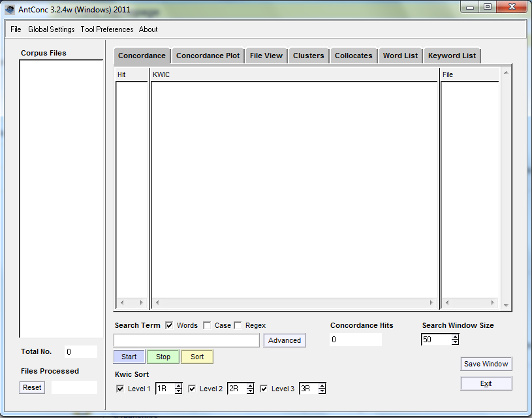This screenshot has width=532, height=418.
Task: Increment the Level 2 sort position
Action: click(x=249, y=385)
